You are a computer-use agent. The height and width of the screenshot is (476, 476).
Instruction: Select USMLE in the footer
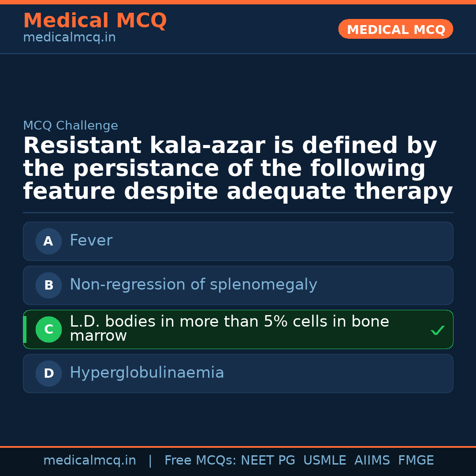tap(324, 461)
